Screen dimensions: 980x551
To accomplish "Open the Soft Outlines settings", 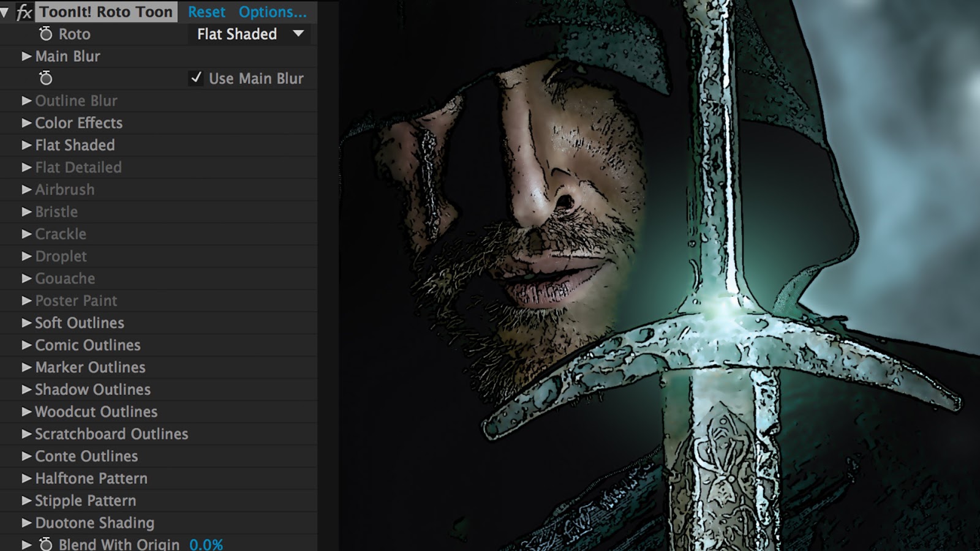I will [x=26, y=323].
